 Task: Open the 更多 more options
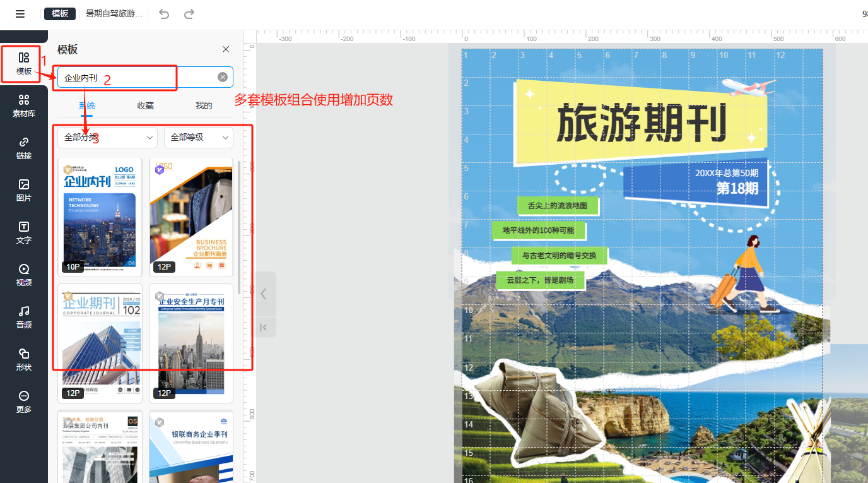24,402
